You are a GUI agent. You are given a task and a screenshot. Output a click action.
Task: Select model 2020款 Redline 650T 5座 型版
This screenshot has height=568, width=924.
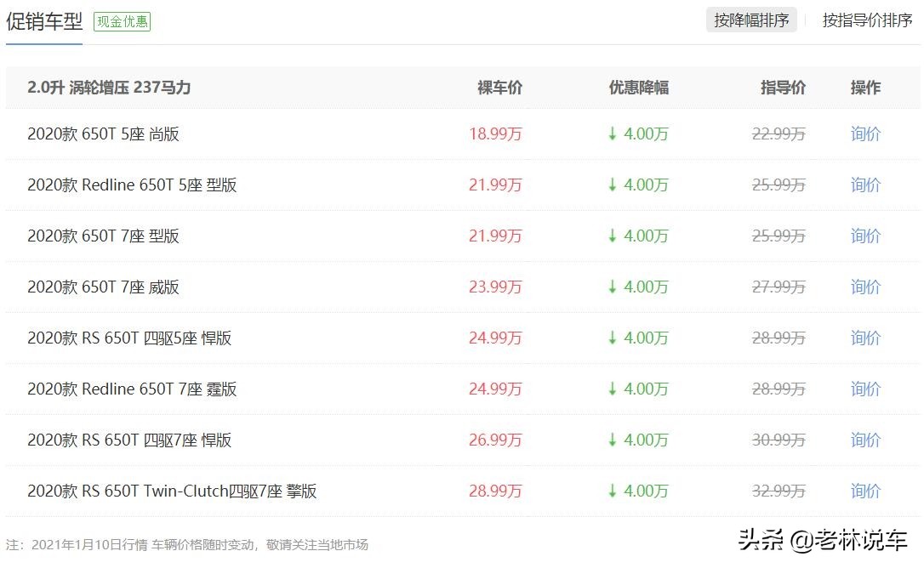click(132, 185)
